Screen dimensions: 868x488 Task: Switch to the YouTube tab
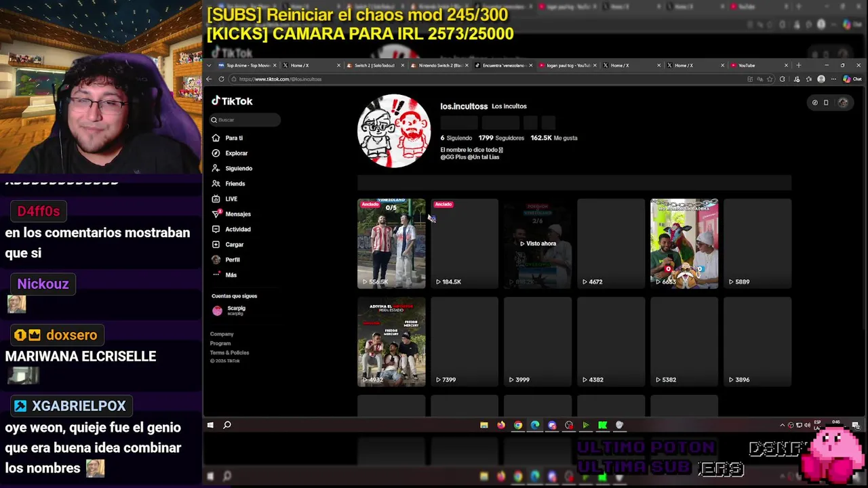coord(759,65)
